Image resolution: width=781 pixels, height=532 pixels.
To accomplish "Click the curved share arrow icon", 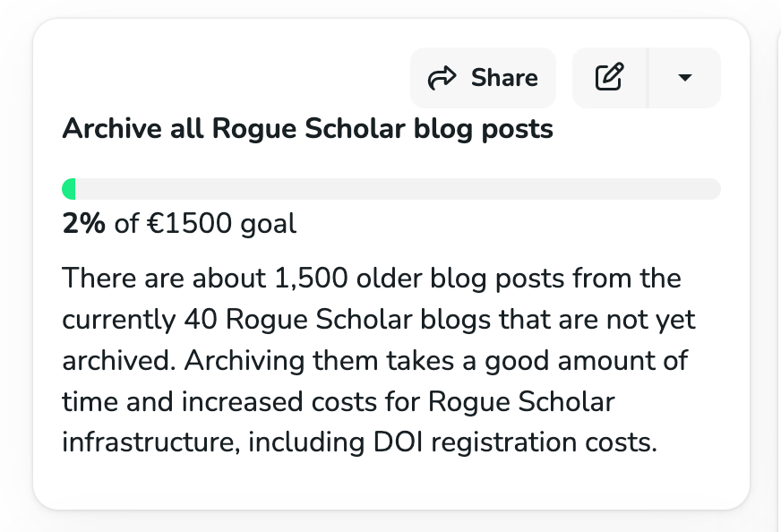I will (442, 79).
